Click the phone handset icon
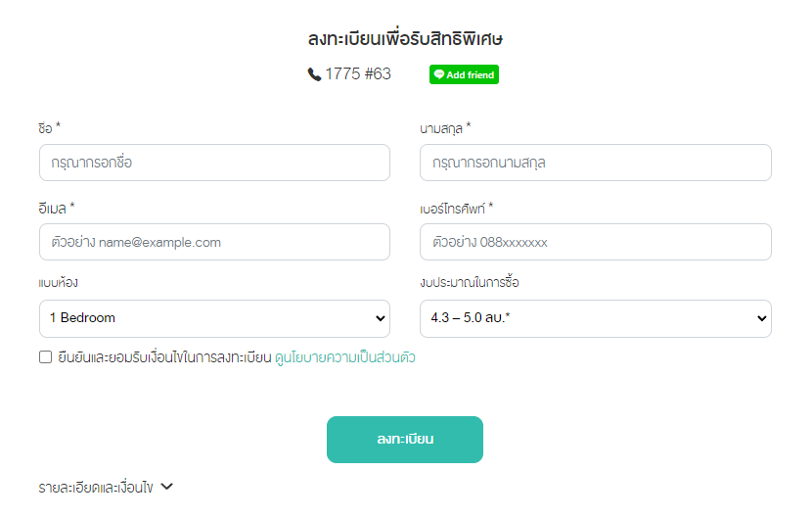Viewport: 812px width, 518px height. [314, 74]
